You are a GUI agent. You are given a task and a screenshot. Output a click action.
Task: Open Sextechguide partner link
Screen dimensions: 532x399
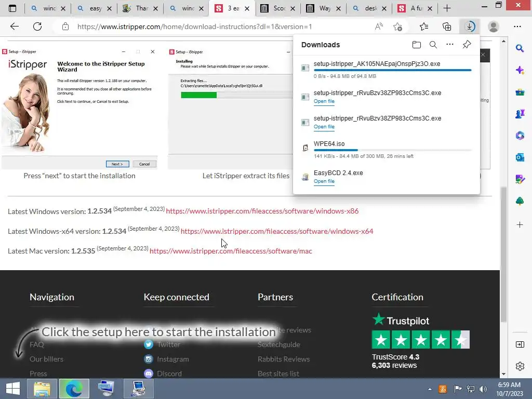point(279,344)
